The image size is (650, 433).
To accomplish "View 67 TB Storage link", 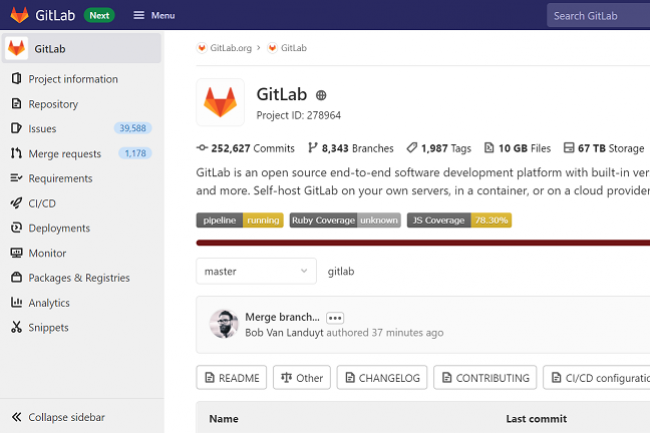I will [x=604, y=148].
